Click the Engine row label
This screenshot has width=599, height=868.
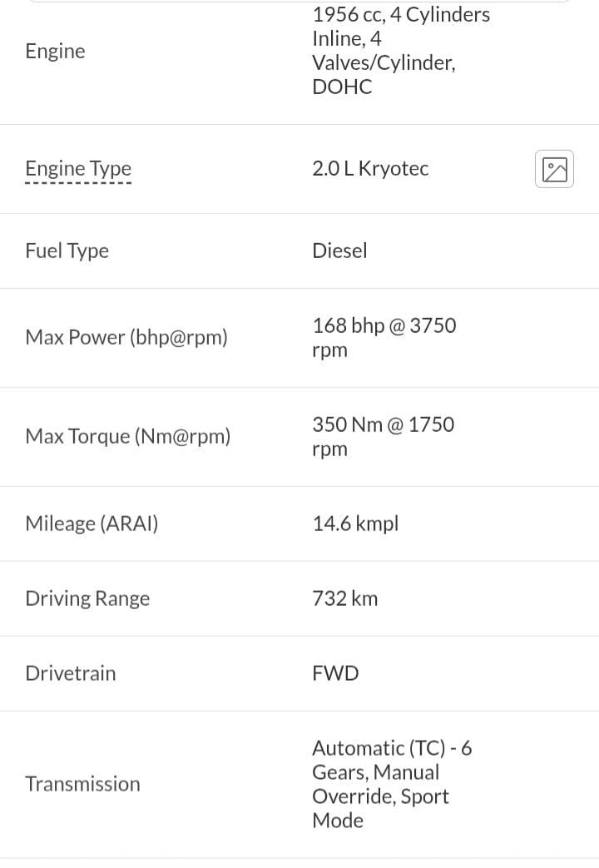pyautogui.click(x=56, y=51)
